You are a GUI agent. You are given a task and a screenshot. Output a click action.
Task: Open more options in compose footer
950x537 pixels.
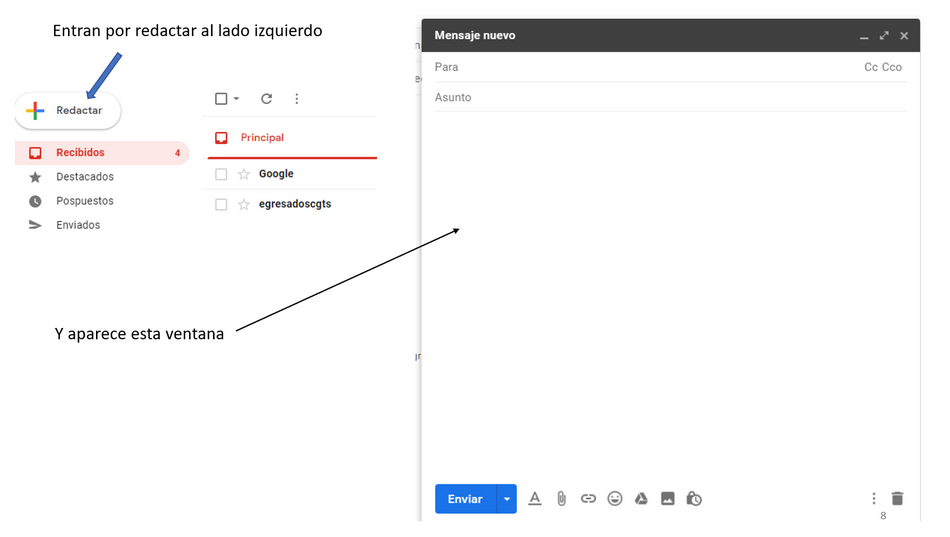874,498
